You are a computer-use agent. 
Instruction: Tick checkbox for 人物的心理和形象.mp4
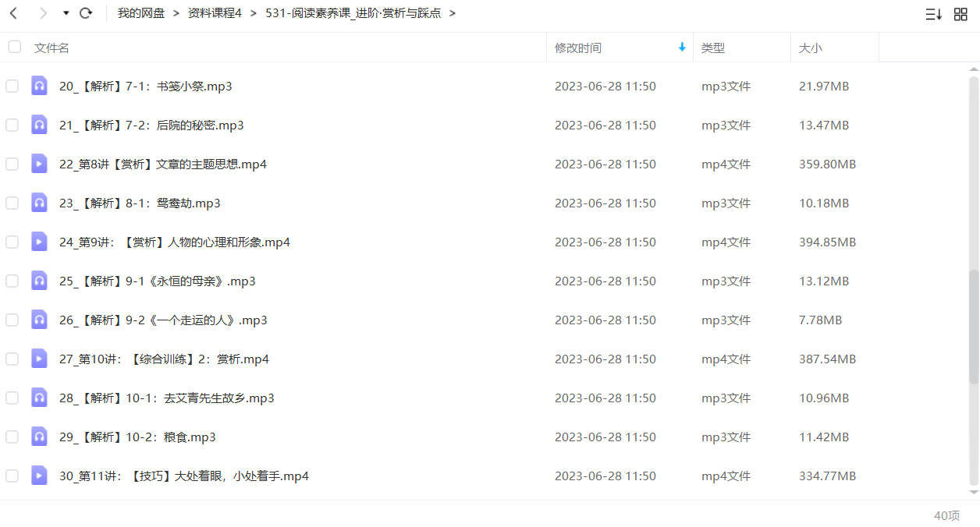12,242
